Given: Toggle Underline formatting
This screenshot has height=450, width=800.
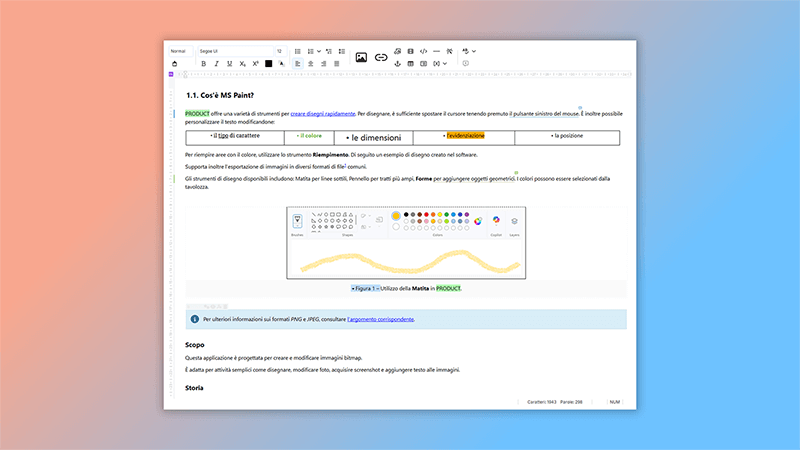Looking at the screenshot, I should [230, 64].
